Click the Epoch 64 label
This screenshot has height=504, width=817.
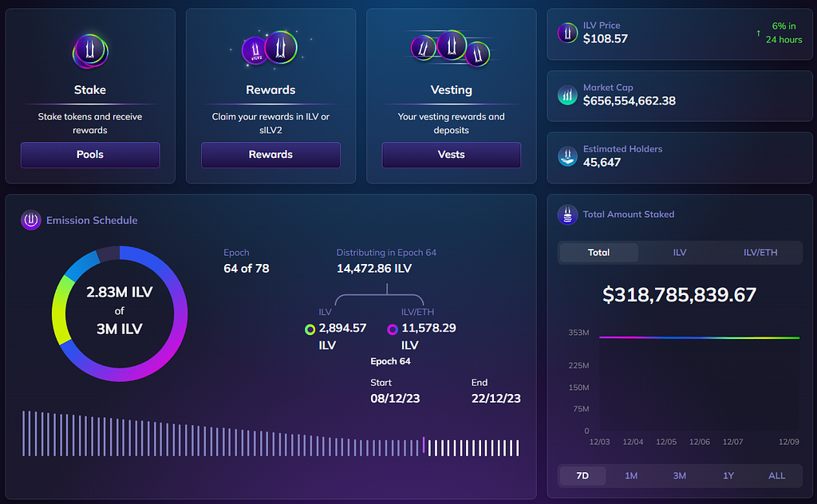point(390,361)
